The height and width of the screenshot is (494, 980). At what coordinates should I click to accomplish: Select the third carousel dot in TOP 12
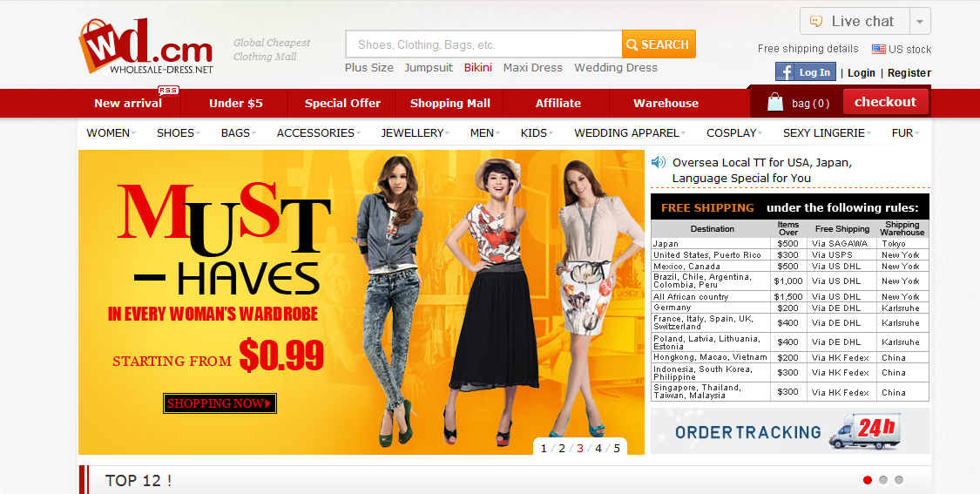[899, 480]
